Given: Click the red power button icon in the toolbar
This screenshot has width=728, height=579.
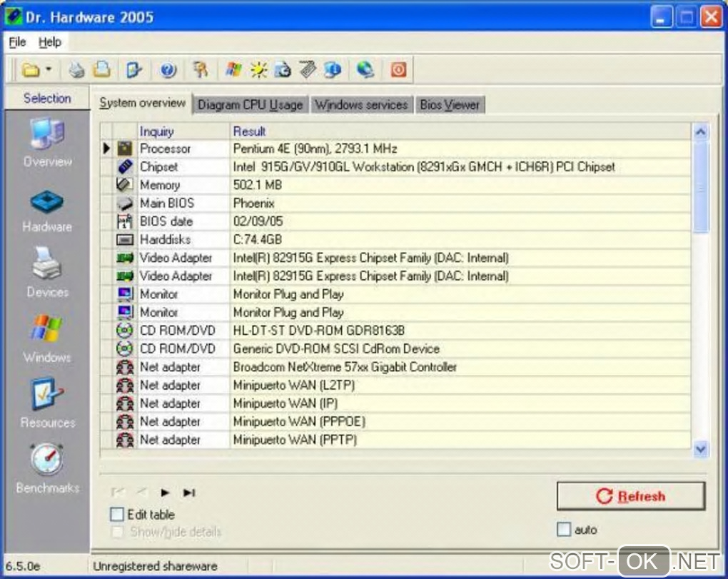Looking at the screenshot, I should [398, 70].
